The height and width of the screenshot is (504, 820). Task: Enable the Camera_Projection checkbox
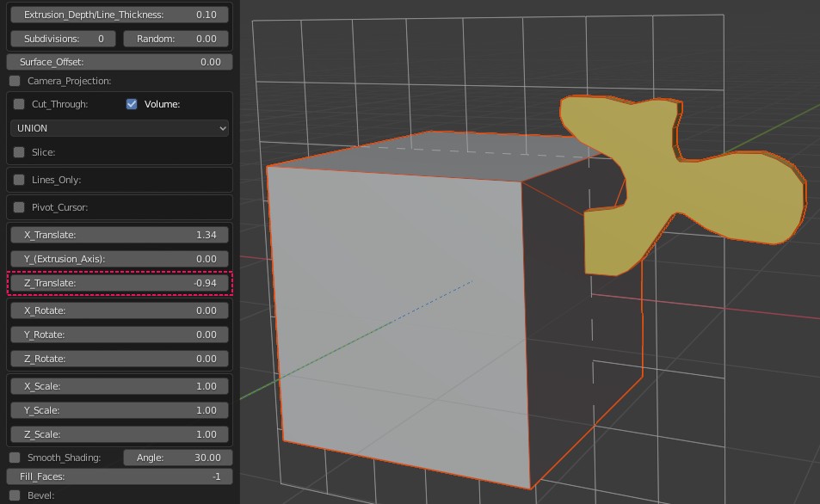pyautogui.click(x=15, y=81)
